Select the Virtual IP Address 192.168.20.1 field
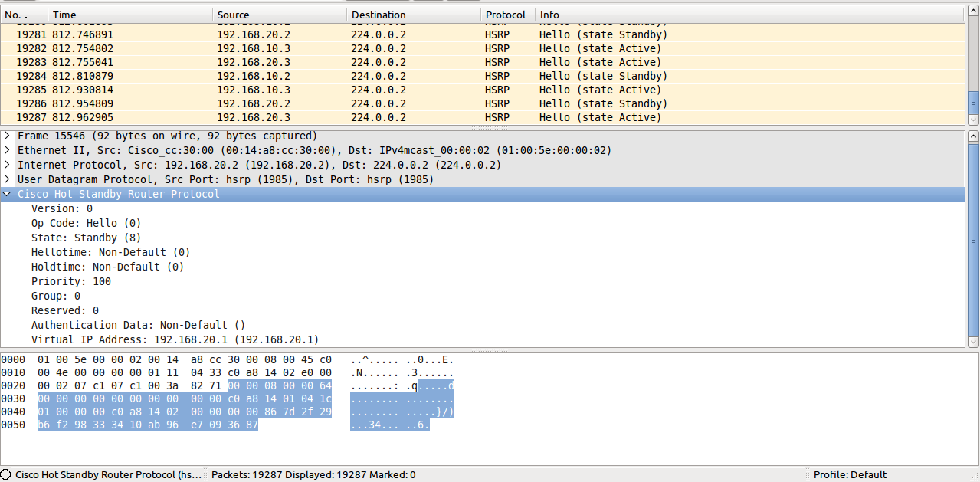The width and height of the screenshot is (980, 482). tap(175, 339)
